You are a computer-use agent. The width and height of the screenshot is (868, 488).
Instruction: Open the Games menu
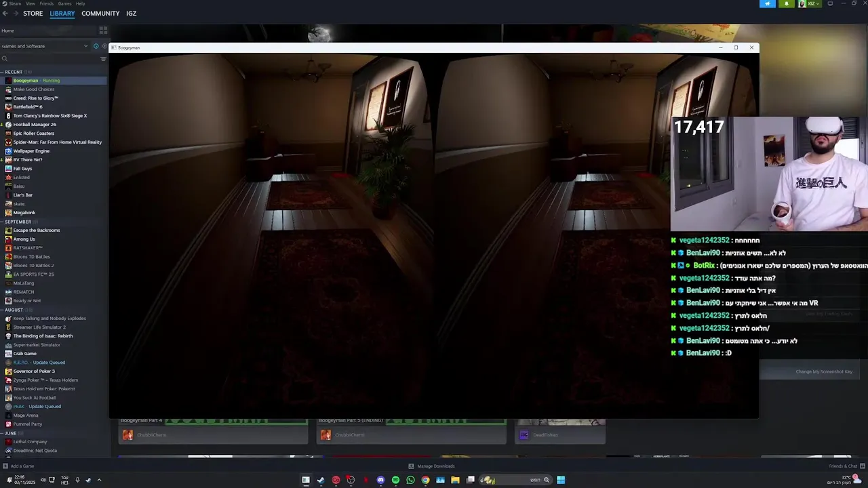coord(64,3)
